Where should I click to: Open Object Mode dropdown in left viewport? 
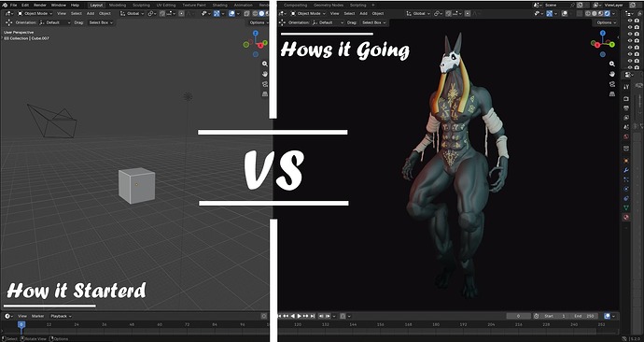(35, 14)
